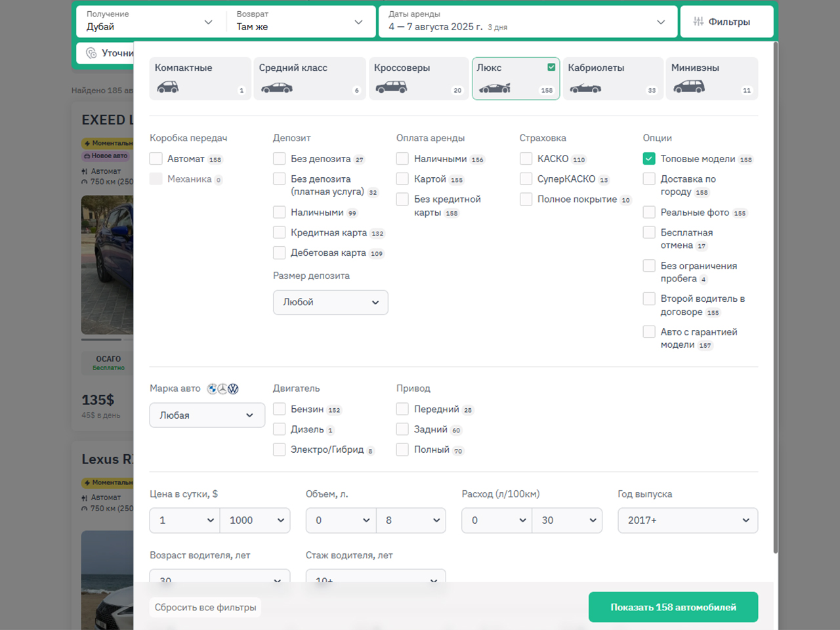Screen dimensions: 840x630
Task: Enable the Без депозита checkbox
Action: 280,159
